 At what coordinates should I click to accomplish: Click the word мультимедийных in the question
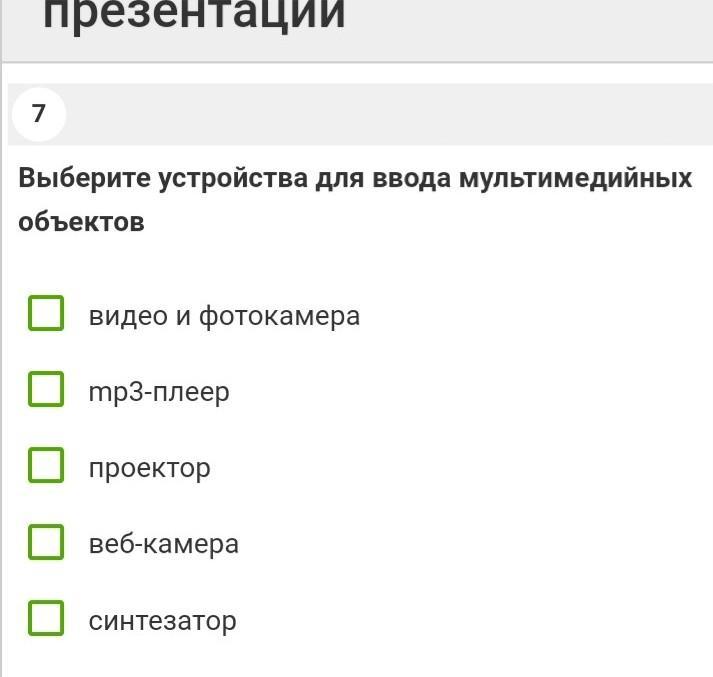pos(575,178)
